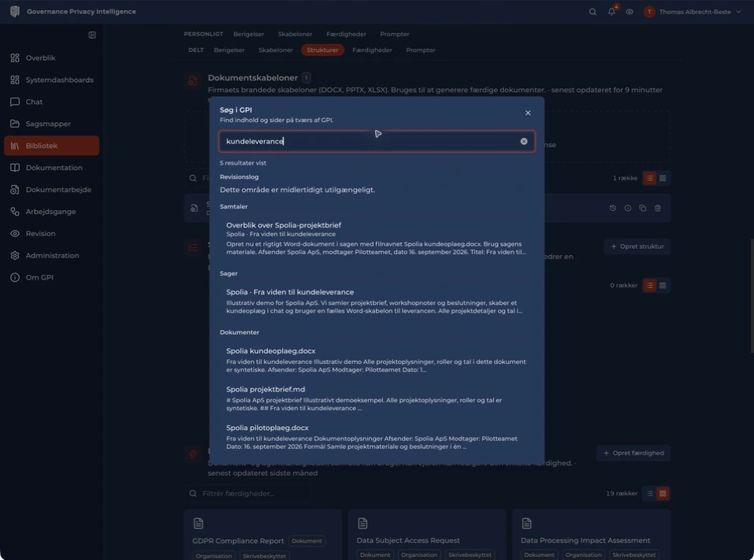Open Arbejdsgange from sidebar

pos(51,212)
